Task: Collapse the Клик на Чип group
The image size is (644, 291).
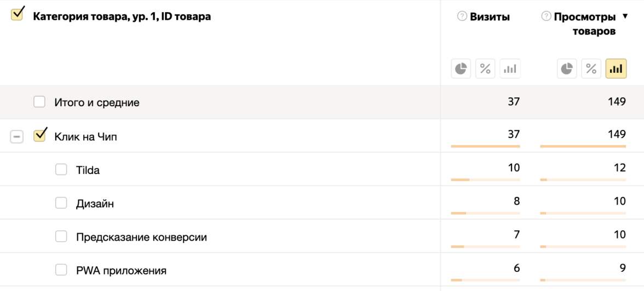Action: tap(17, 137)
